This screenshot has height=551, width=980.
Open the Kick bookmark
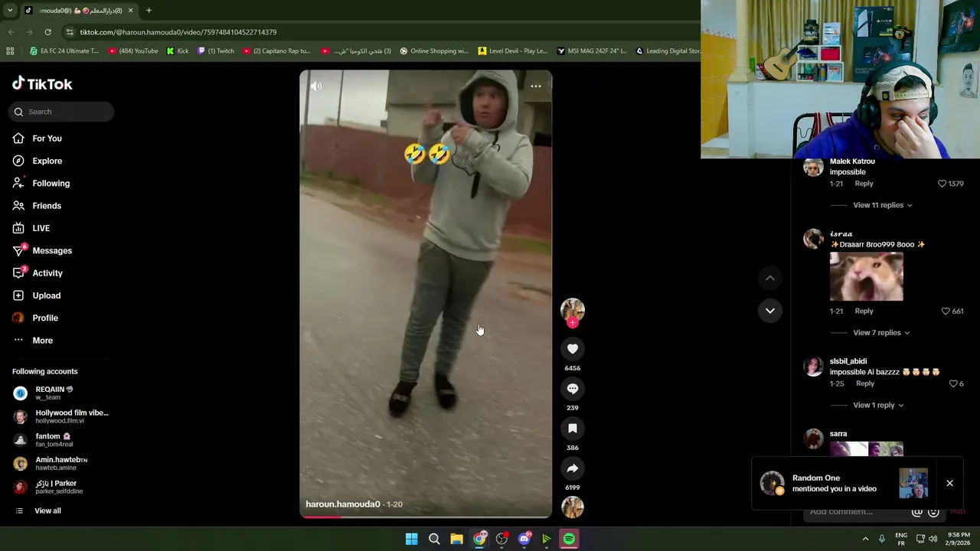click(178, 51)
